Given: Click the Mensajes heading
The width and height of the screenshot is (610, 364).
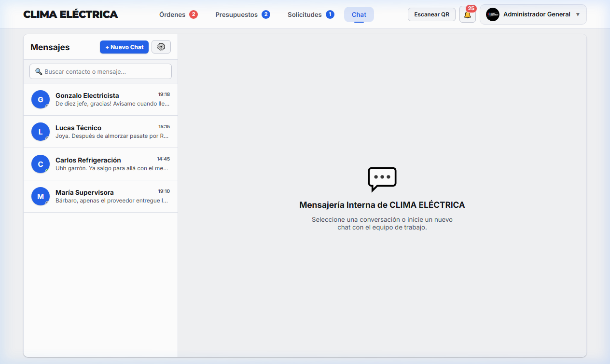Looking at the screenshot, I should click(50, 47).
